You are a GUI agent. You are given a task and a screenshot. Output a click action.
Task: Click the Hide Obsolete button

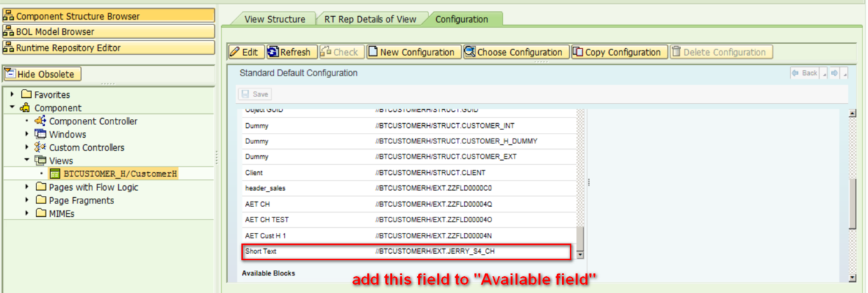coord(42,74)
